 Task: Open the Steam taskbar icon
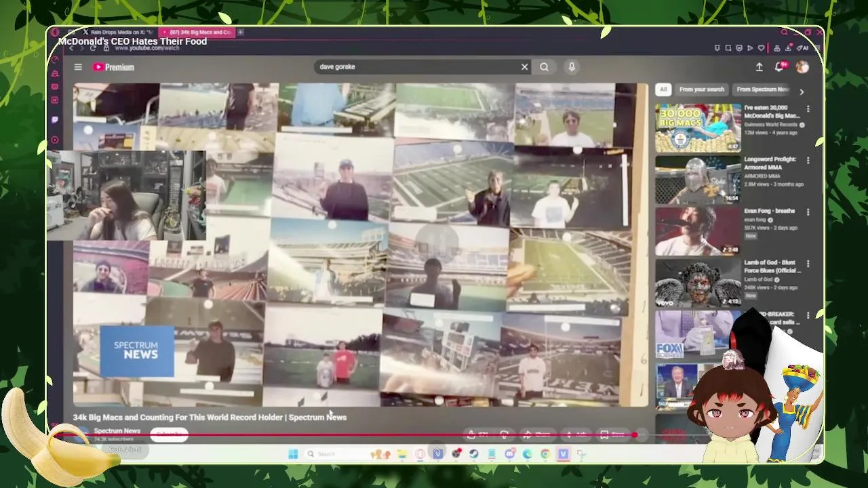tap(473, 454)
